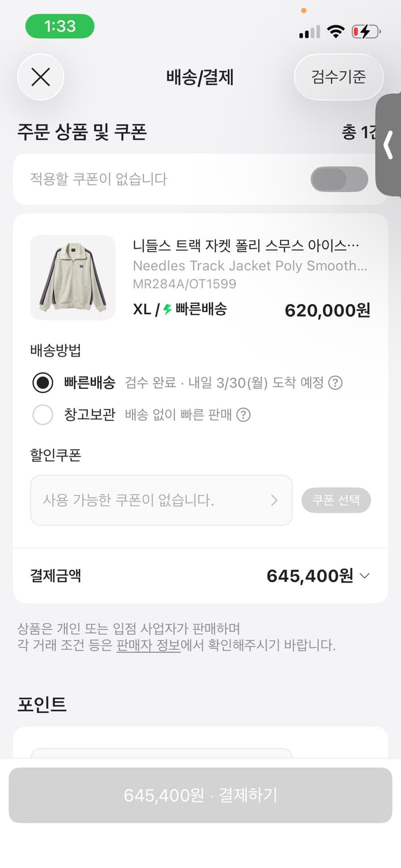Tap the 쿠폰 선택 button
This screenshot has width=401, height=868.
pyautogui.click(x=336, y=500)
